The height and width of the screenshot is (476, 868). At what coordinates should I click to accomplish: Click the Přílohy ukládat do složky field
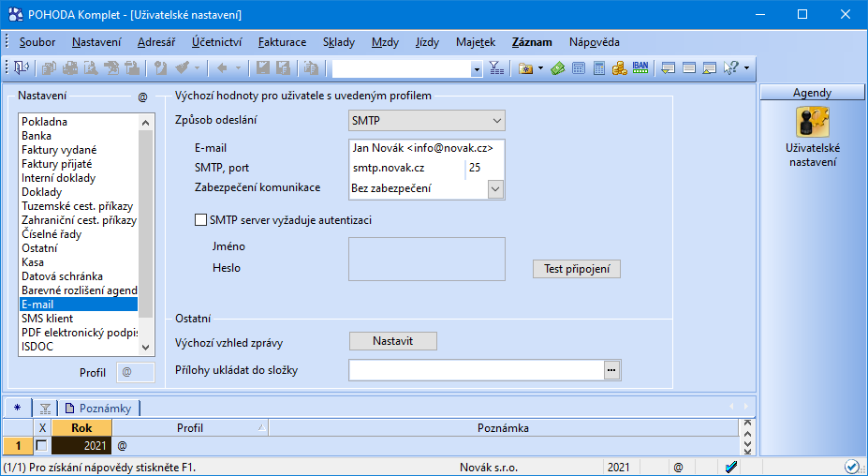point(476,370)
